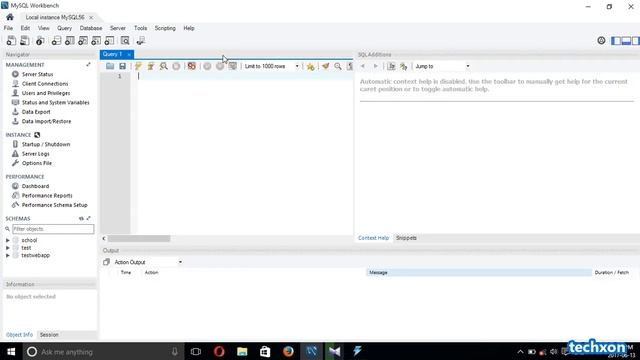The width and height of the screenshot is (640, 360).
Task: Click the editor's horizontal scrollbar
Action: (139, 238)
